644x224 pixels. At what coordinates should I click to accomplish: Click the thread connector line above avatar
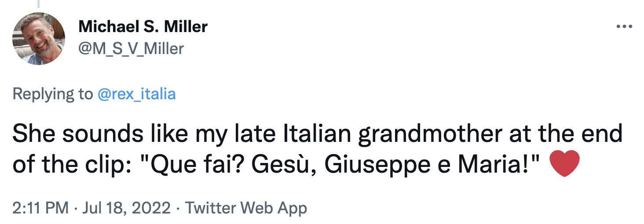pyautogui.click(x=38, y=4)
